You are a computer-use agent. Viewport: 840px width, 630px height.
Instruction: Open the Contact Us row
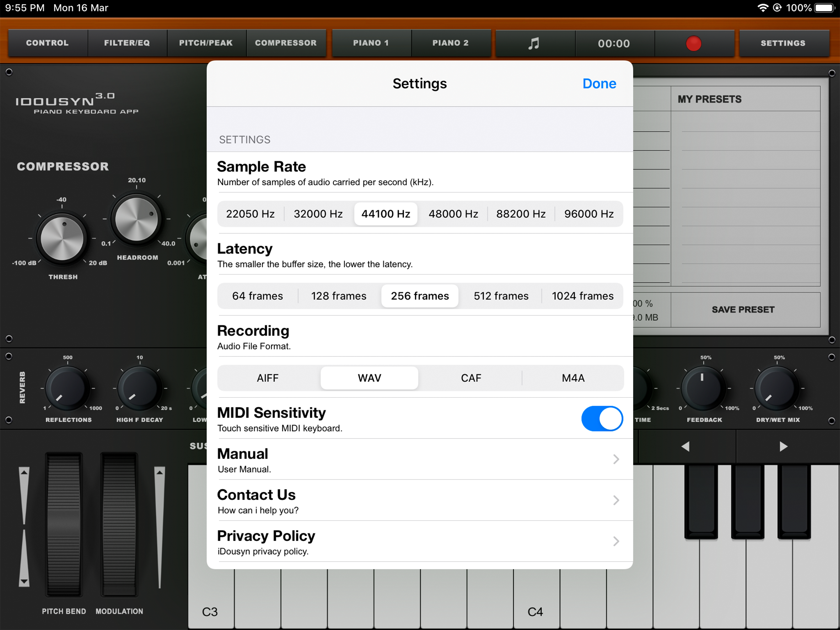(x=419, y=500)
